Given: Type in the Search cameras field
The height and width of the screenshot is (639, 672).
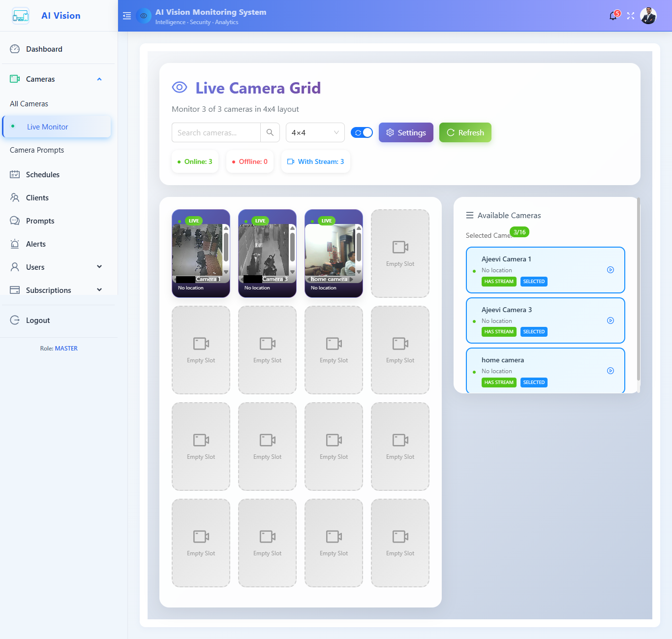Looking at the screenshot, I should [216, 132].
